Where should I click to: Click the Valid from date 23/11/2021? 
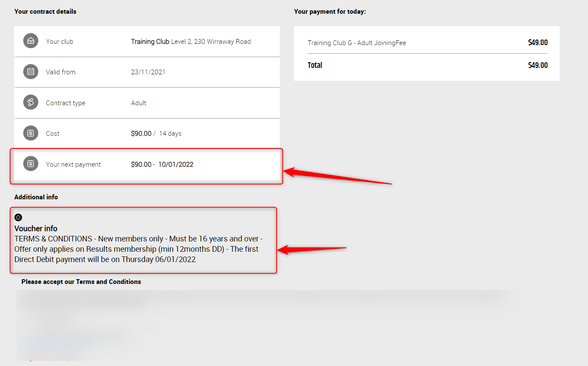(x=148, y=72)
